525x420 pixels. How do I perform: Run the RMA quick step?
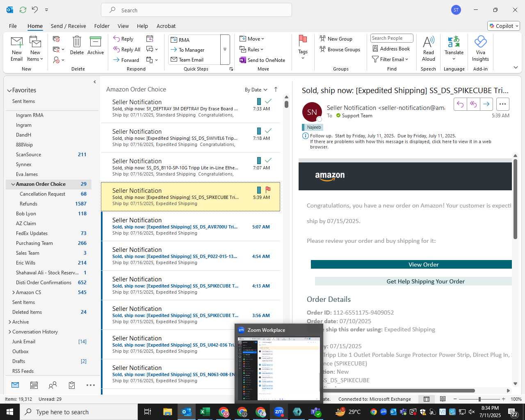click(195, 40)
